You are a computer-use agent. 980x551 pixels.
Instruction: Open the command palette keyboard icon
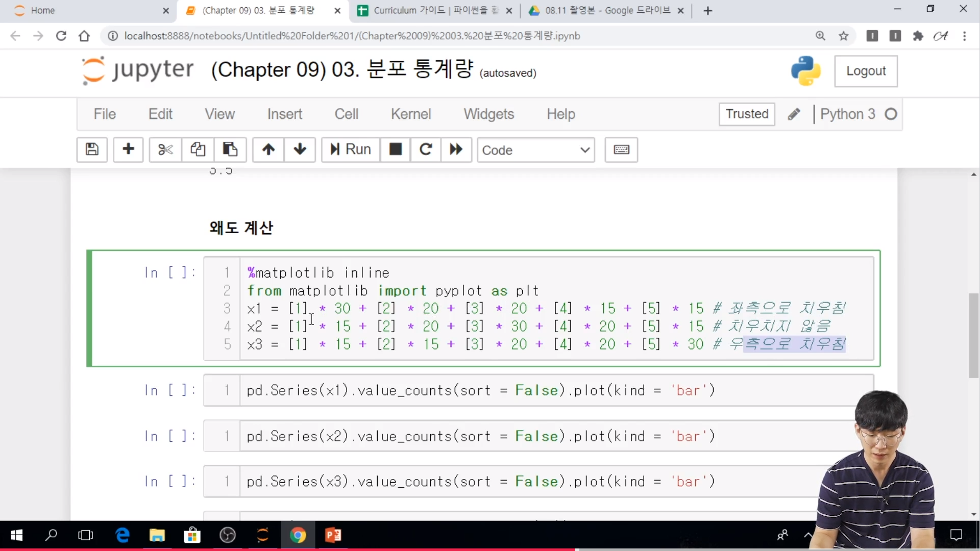click(x=621, y=149)
